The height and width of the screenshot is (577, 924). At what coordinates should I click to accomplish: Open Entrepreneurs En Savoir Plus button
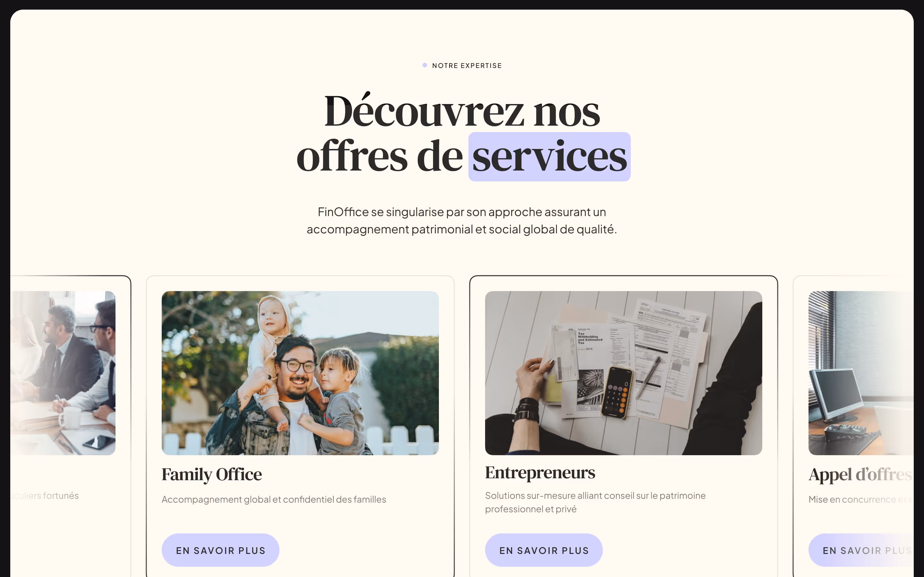click(544, 550)
